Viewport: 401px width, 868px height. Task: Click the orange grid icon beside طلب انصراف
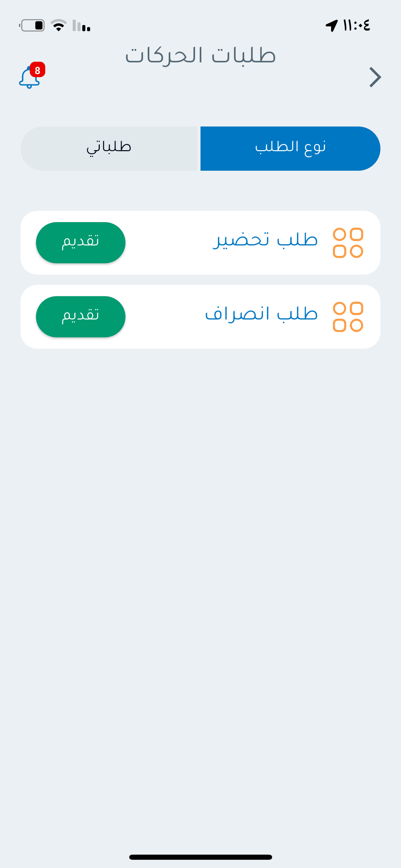(x=348, y=317)
